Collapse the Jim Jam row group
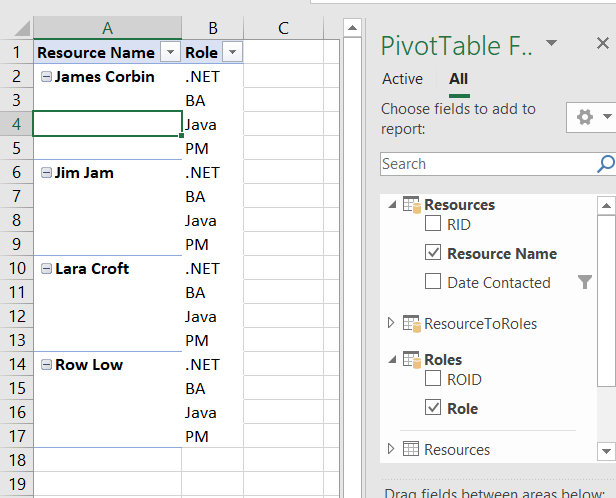 [x=46, y=173]
